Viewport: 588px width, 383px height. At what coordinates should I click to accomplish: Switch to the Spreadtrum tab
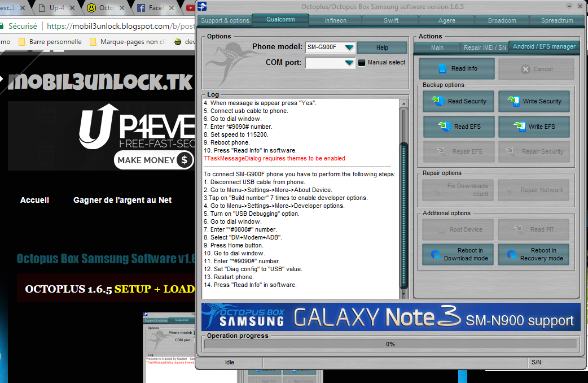(557, 21)
